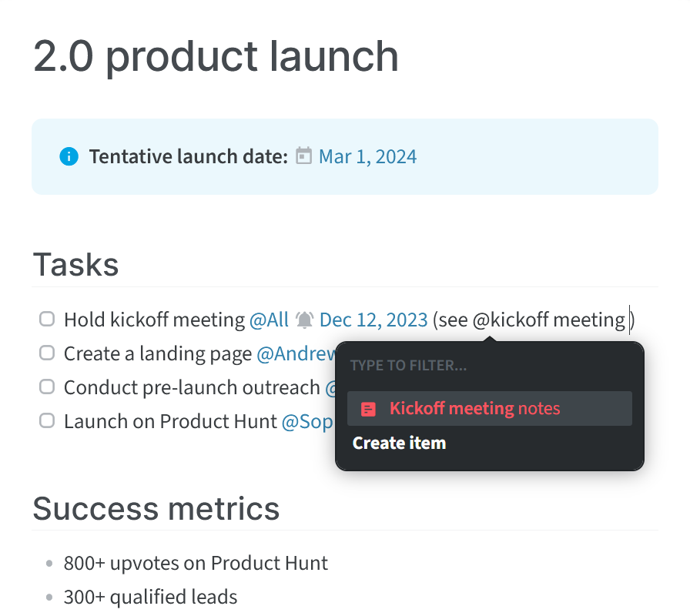Click the reminder bell icon before Dec 12
Image resolution: width=690 pixels, height=616 pixels.
click(304, 320)
